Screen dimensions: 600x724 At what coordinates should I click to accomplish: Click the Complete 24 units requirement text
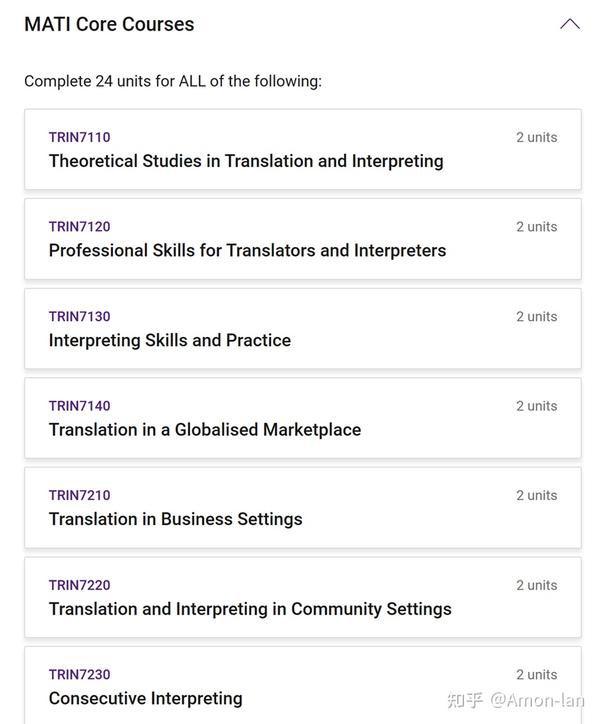(173, 81)
